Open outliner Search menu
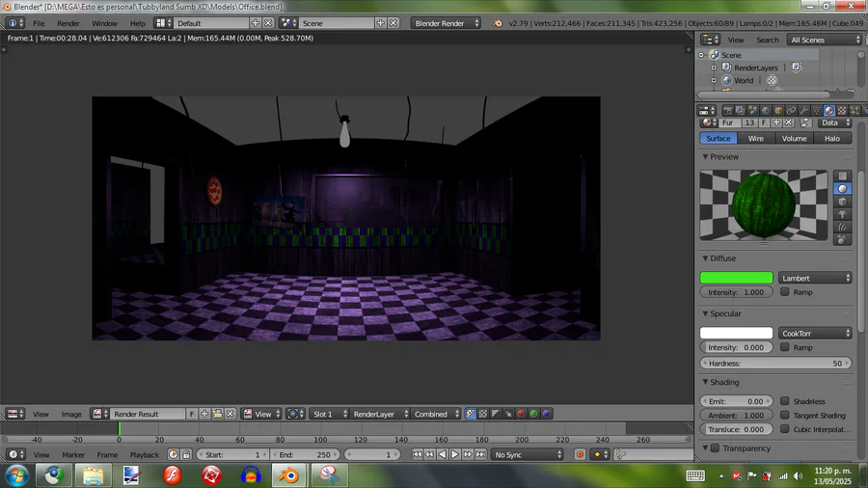The image size is (868, 488). (x=768, y=40)
